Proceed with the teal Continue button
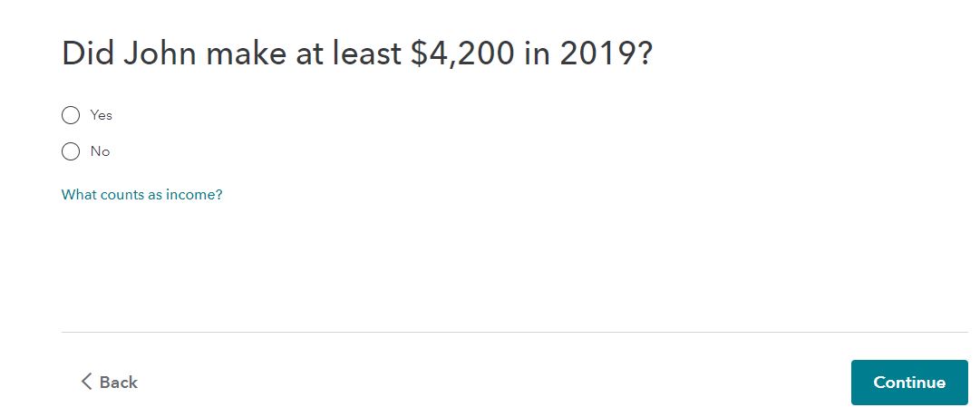 pyautogui.click(x=909, y=382)
